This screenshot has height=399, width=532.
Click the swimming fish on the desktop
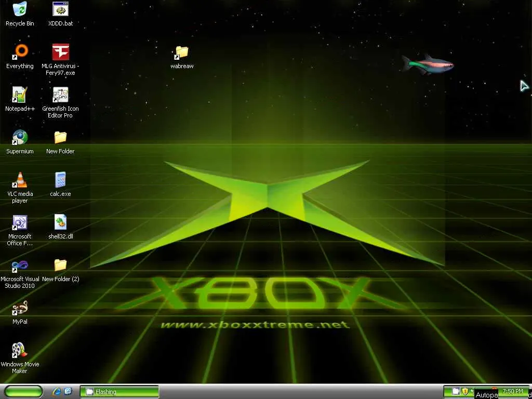pyautogui.click(x=427, y=64)
